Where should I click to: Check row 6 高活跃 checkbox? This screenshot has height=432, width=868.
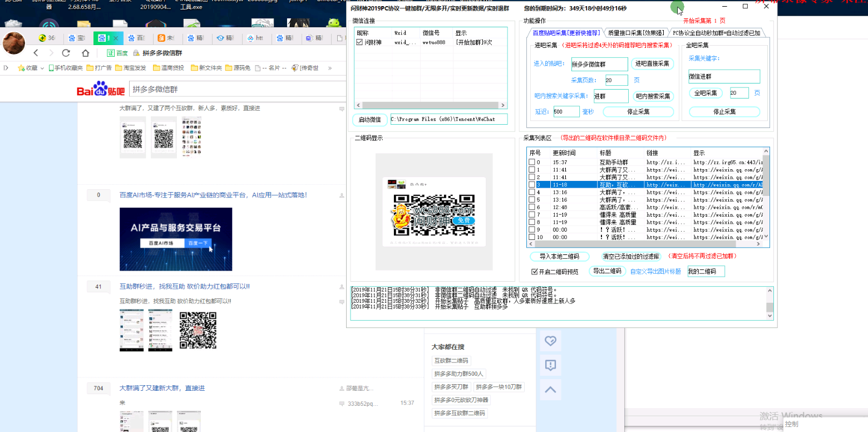[x=532, y=207]
